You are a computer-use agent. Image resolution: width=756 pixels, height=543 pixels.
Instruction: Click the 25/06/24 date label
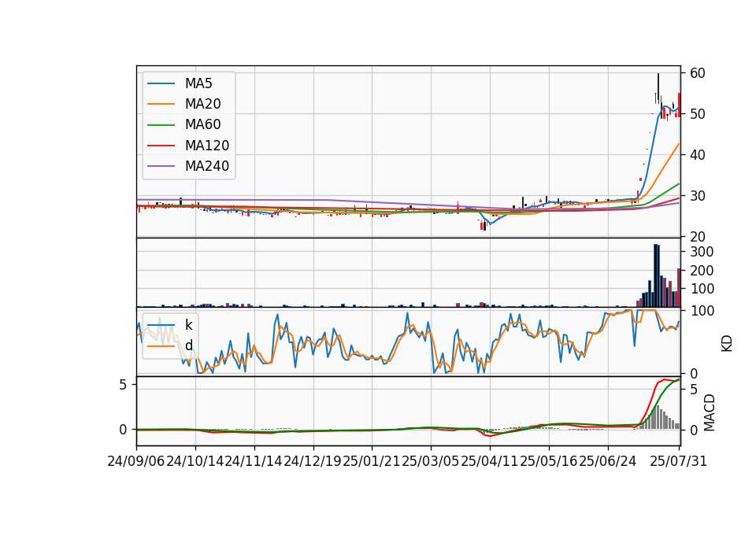pyautogui.click(x=607, y=462)
